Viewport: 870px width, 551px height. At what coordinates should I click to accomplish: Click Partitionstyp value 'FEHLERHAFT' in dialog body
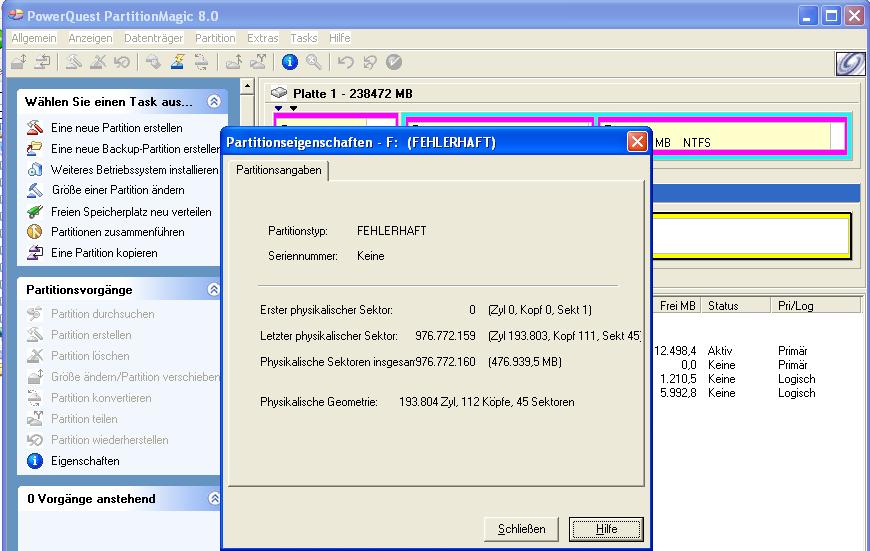392,231
